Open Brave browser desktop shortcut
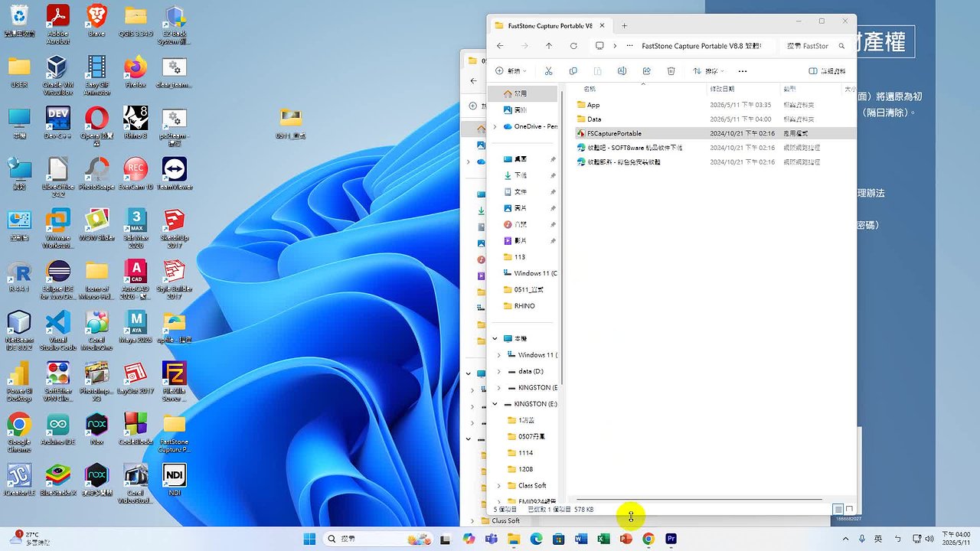 tap(96, 23)
